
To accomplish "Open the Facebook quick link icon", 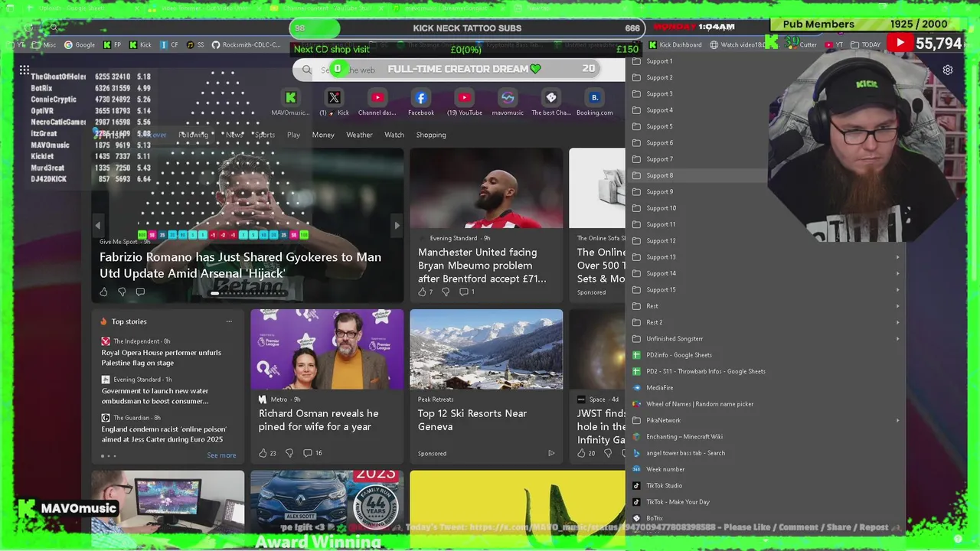I will point(421,97).
